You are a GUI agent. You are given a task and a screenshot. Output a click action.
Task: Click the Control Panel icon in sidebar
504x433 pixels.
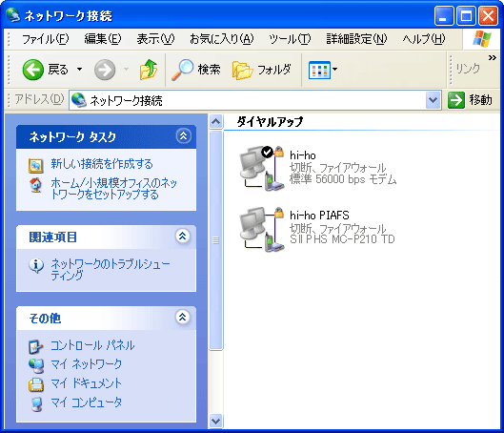[x=35, y=346]
